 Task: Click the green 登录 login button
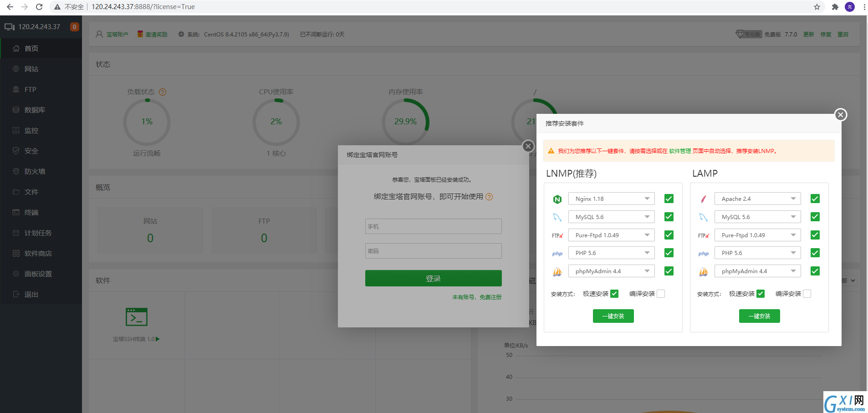click(x=433, y=278)
